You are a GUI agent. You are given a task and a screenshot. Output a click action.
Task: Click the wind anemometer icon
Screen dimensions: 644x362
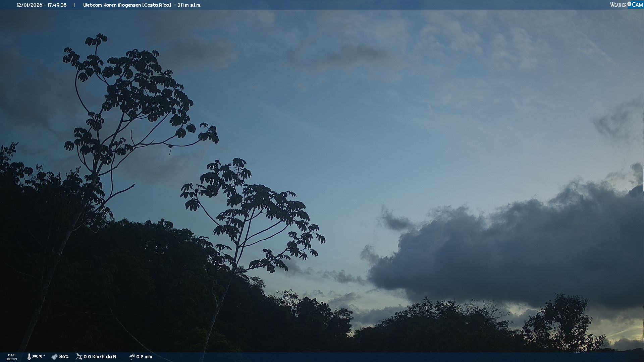[x=79, y=357]
